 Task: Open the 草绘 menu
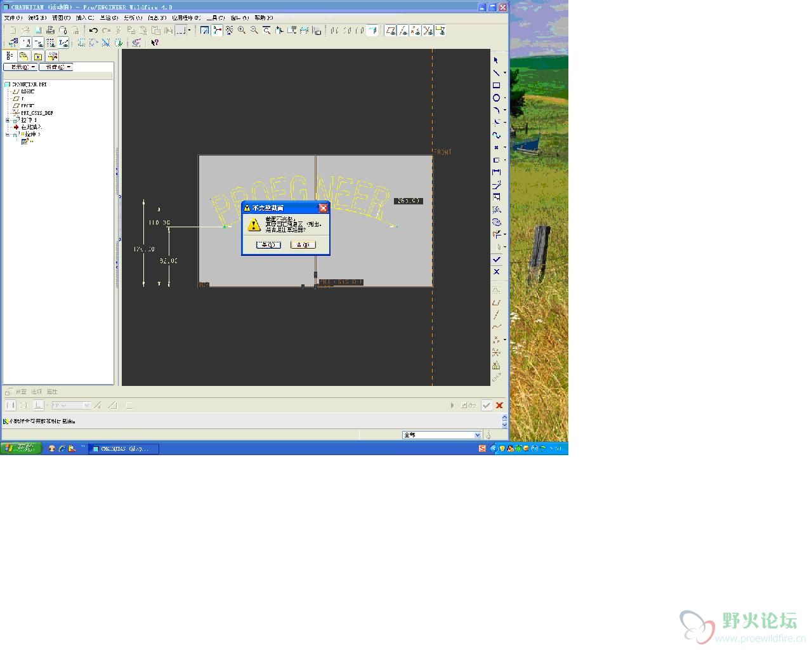pyautogui.click(x=108, y=18)
